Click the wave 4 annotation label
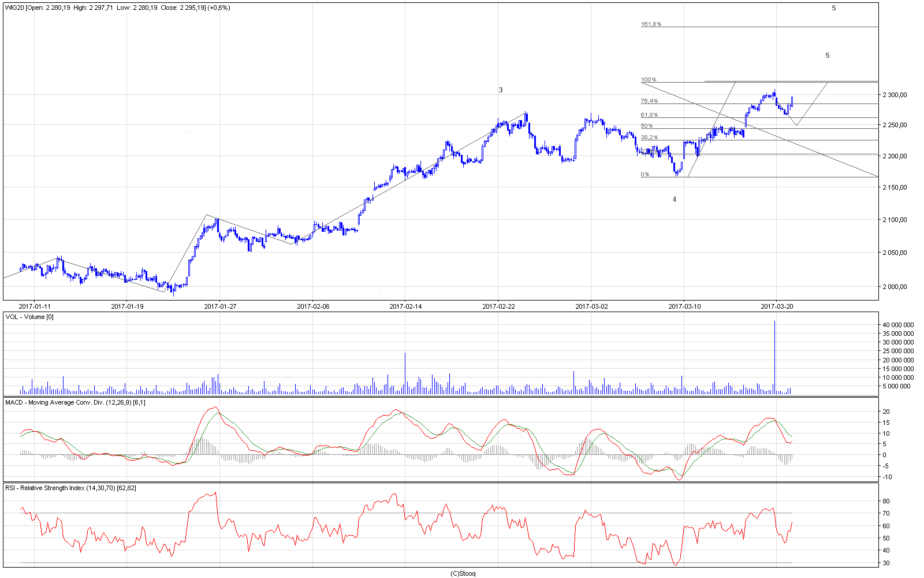The width and height of the screenshot is (924, 578). 674,199
